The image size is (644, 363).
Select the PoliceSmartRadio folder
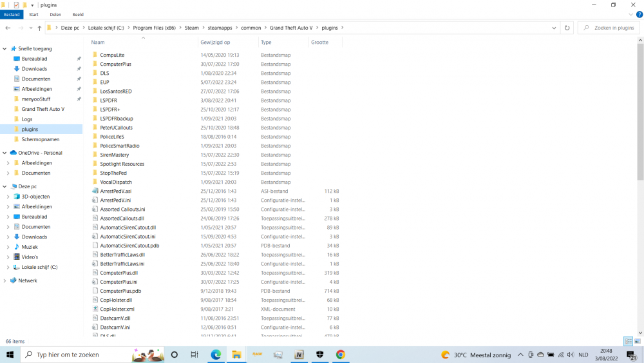tap(120, 146)
